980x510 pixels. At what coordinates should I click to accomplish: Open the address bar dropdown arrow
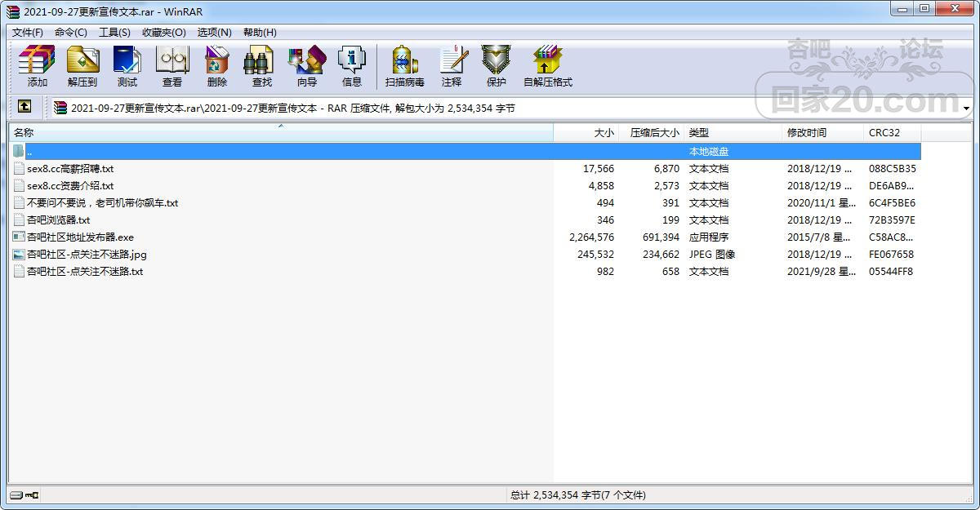coord(966,108)
